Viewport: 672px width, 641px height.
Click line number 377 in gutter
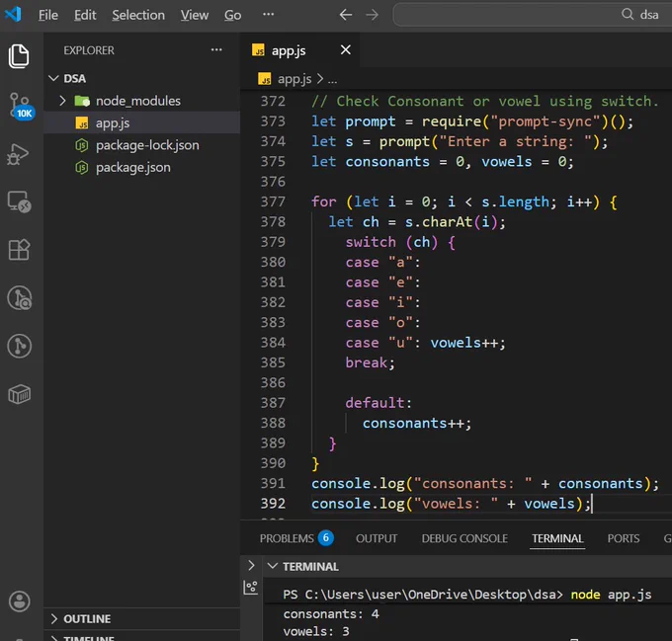click(273, 201)
